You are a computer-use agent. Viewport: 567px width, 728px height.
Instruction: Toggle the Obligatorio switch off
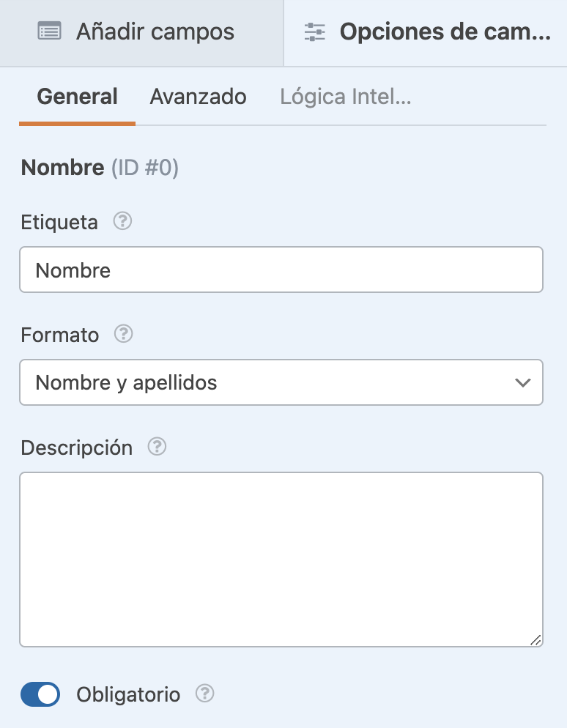[x=40, y=694]
